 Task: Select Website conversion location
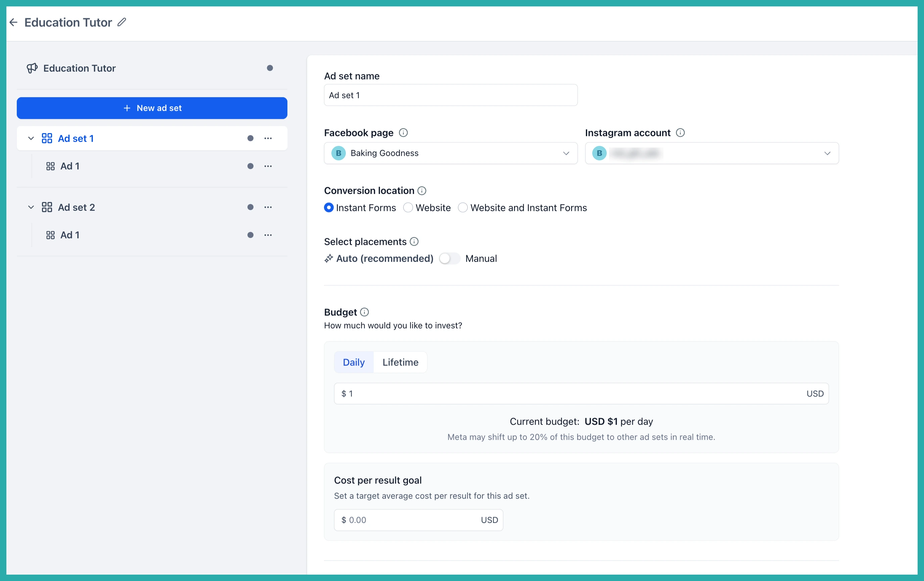pos(408,208)
